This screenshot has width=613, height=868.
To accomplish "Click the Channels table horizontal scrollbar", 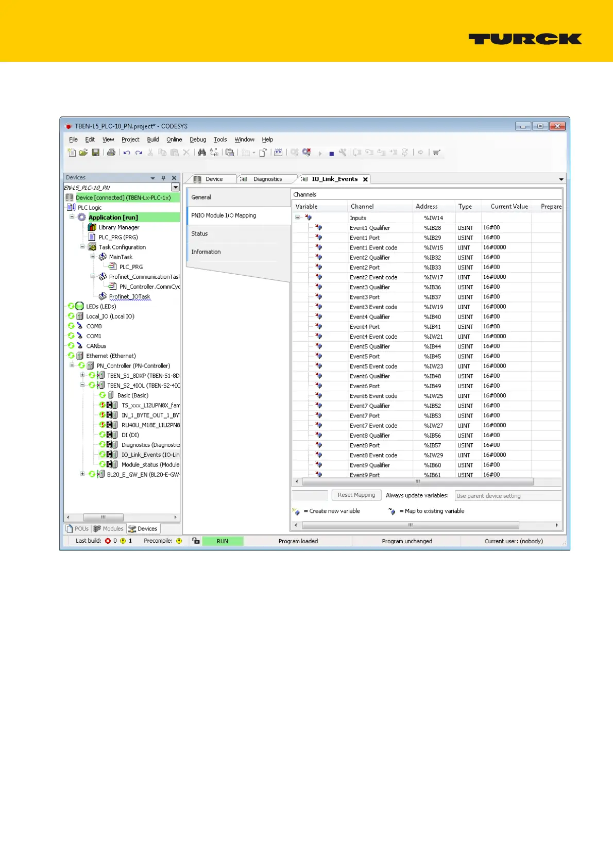I will coord(418,482).
